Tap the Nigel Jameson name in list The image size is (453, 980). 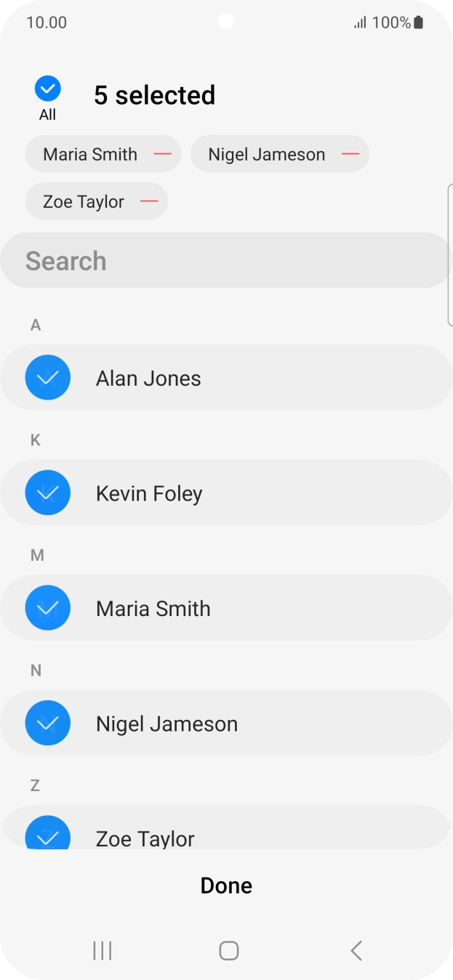tap(167, 724)
